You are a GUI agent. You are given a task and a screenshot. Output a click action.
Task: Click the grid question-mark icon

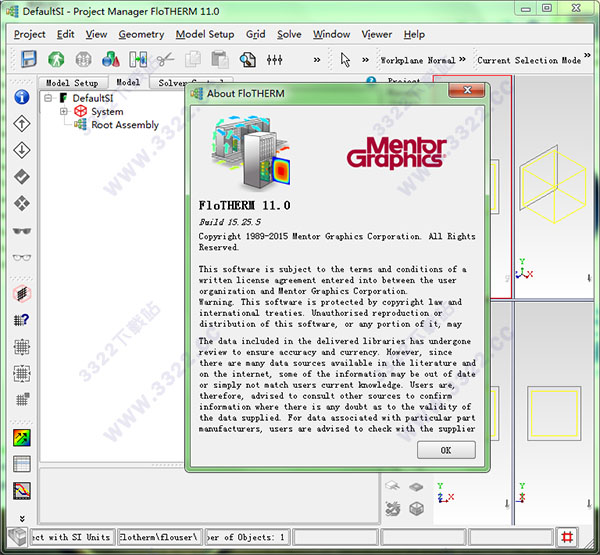pos(22,320)
